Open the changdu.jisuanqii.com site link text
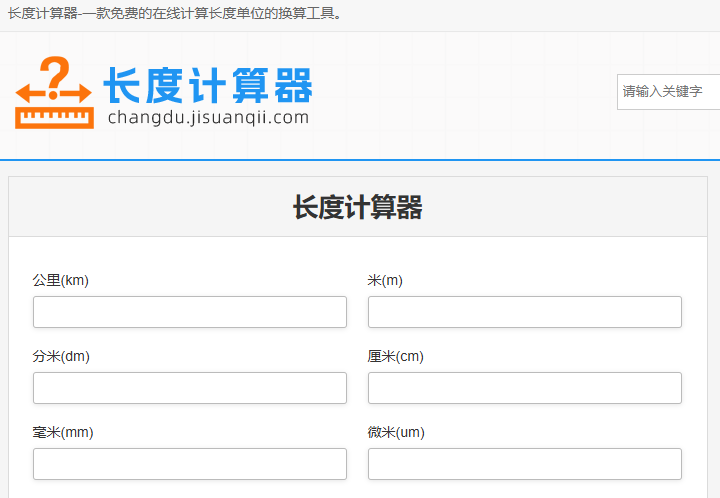The image size is (720, 498). [x=208, y=118]
